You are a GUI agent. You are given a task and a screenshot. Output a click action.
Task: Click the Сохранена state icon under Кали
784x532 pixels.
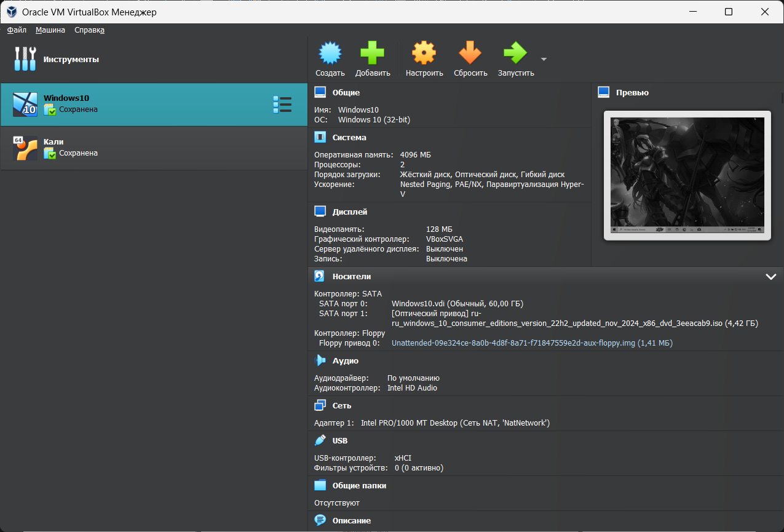pos(50,153)
